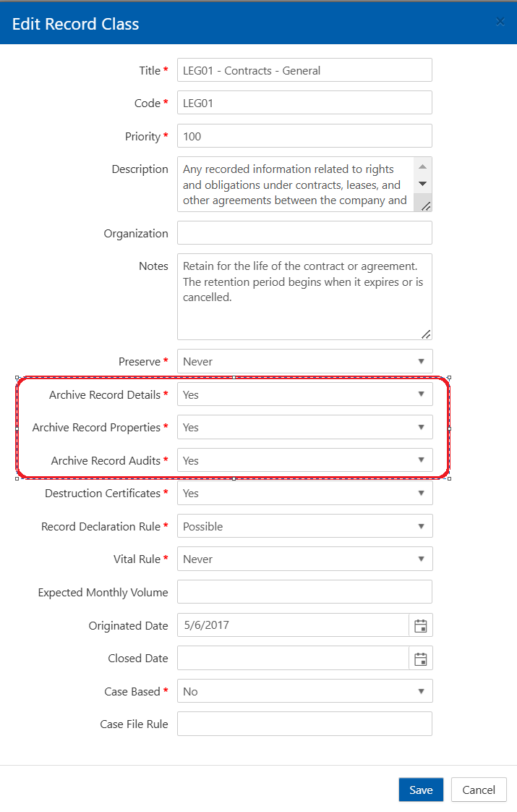Open the Archive Record Details dropdown
Viewport: 517px width, 812px height.
point(304,394)
